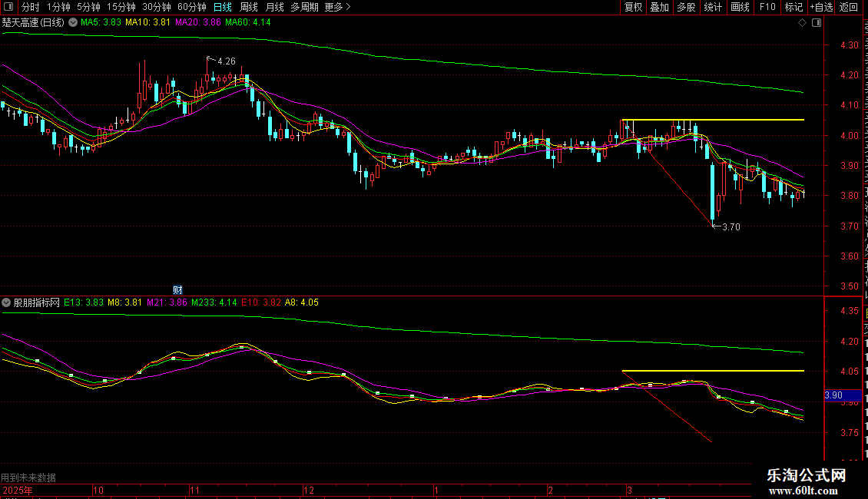Click the 4.35 sub-chart axis label
Viewport: 868px width, 499px height.
(850, 311)
